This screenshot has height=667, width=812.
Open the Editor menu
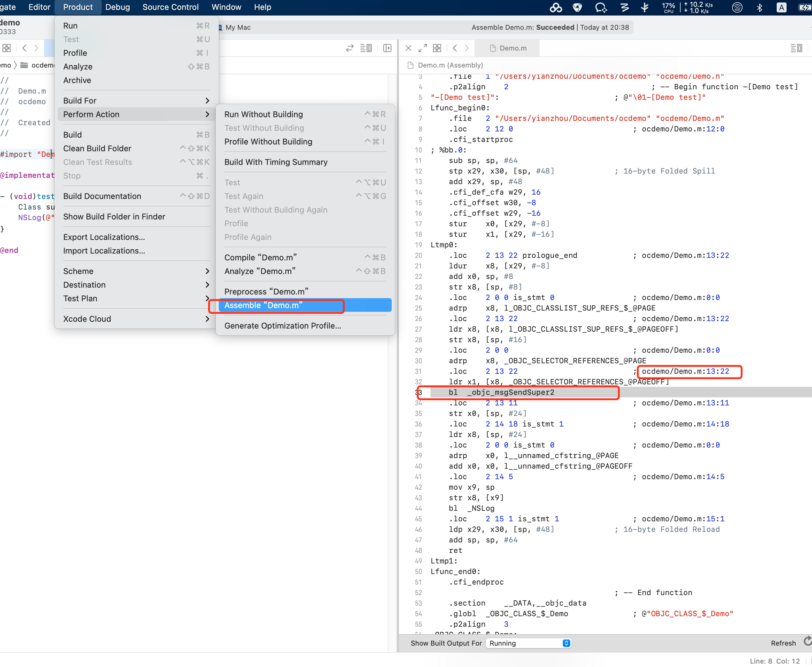[39, 7]
